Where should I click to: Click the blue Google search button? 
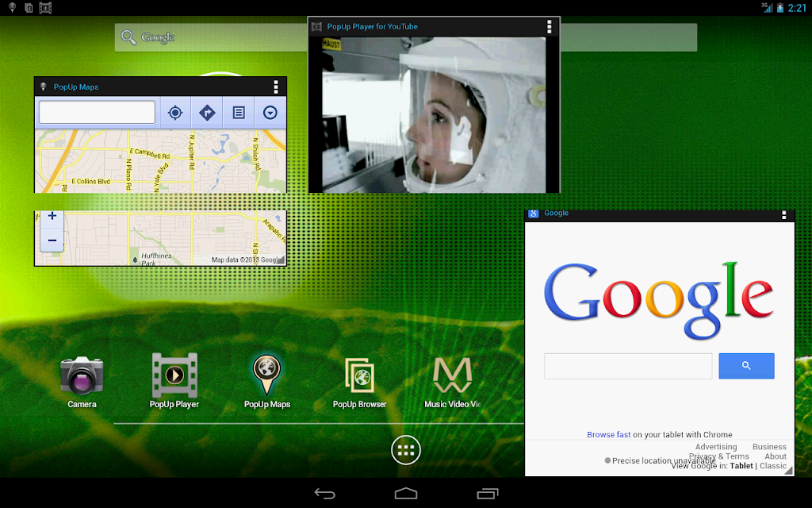click(746, 366)
